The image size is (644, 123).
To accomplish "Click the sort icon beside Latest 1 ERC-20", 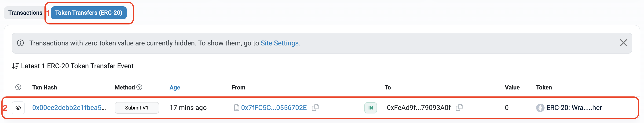I will 15,66.
